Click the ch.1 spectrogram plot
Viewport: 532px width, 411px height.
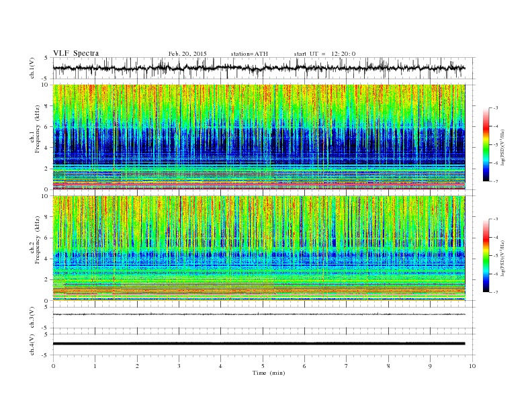[x=259, y=137]
